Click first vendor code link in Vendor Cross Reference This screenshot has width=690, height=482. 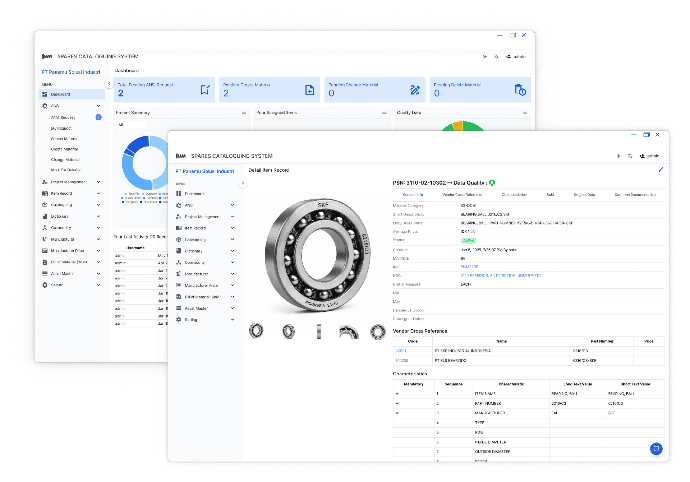[401, 351]
